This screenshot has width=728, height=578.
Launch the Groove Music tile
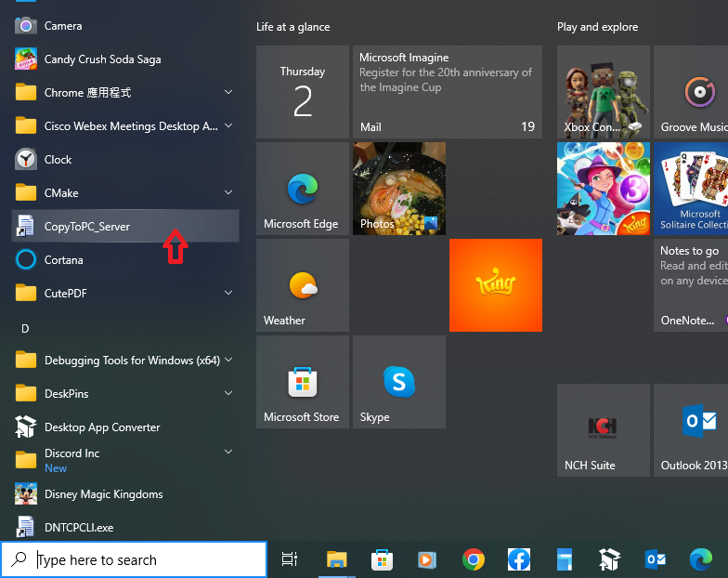[x=691, y=92]
